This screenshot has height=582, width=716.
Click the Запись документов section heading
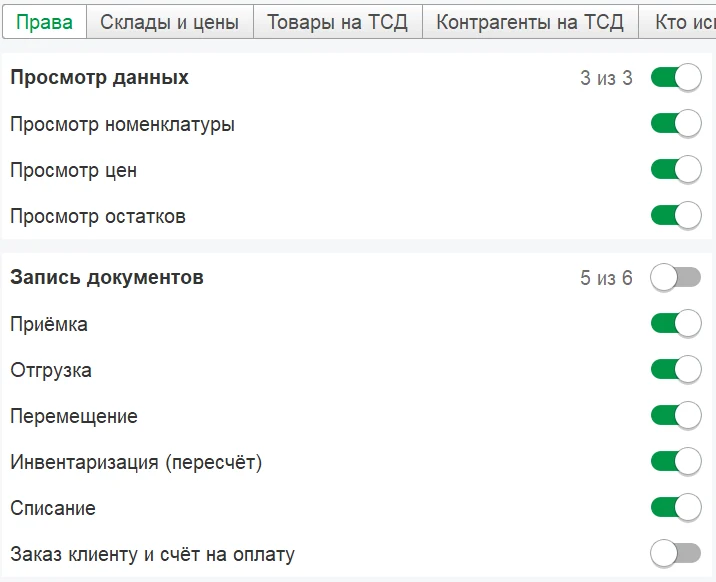107,278
